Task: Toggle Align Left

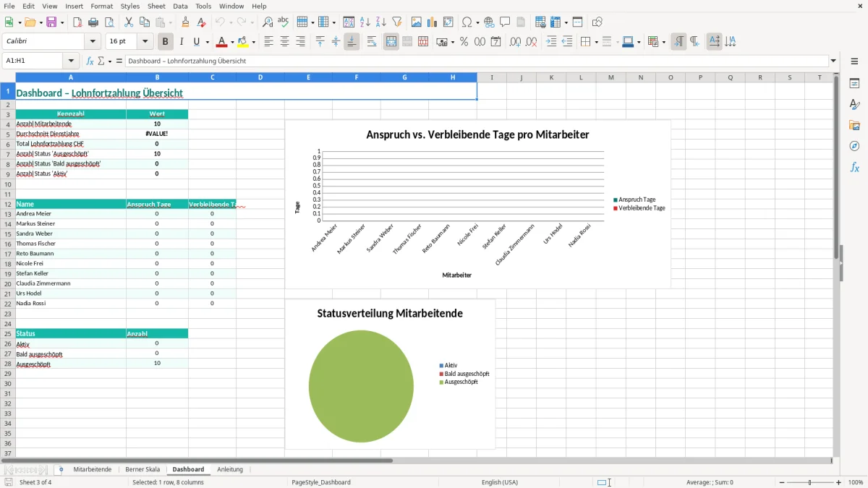Action: click(268, 42)
